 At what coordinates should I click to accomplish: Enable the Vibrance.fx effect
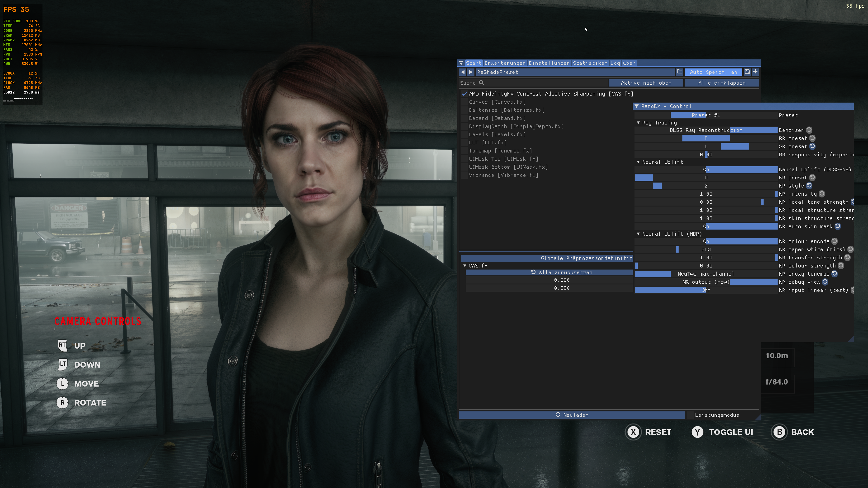(464, 175)
